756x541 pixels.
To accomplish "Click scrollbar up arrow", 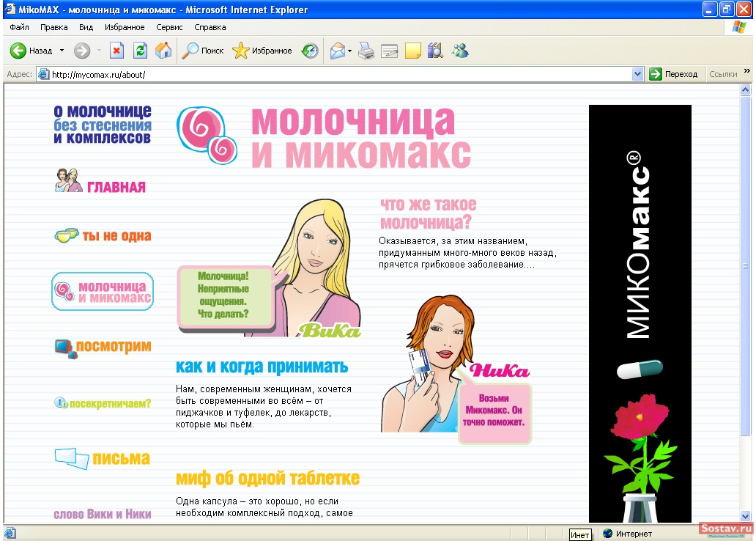I will point(746,89).
